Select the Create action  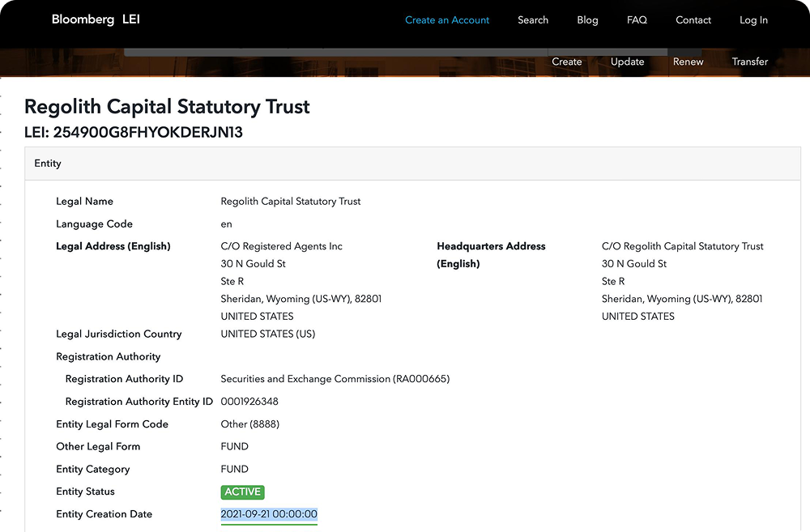click(x=567, y=62)
